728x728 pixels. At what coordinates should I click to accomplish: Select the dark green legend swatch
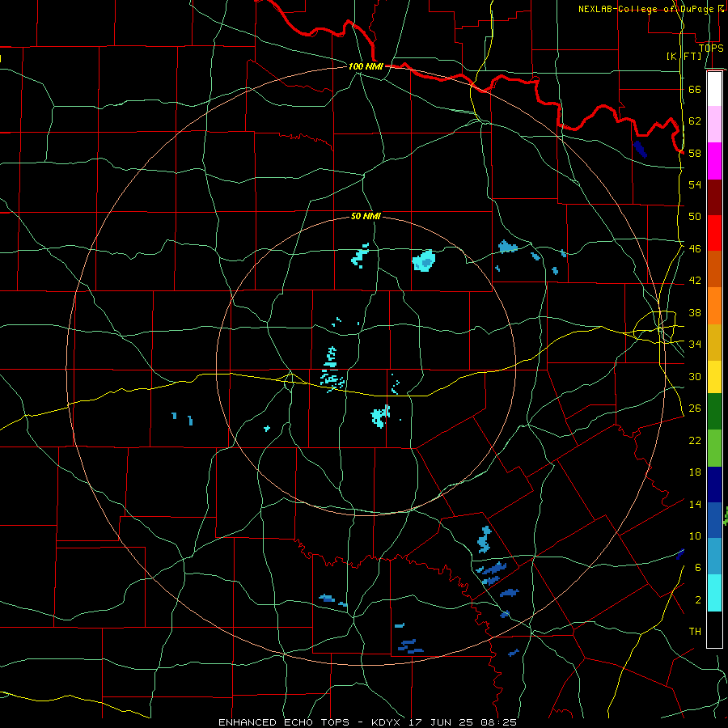point(714,412)
